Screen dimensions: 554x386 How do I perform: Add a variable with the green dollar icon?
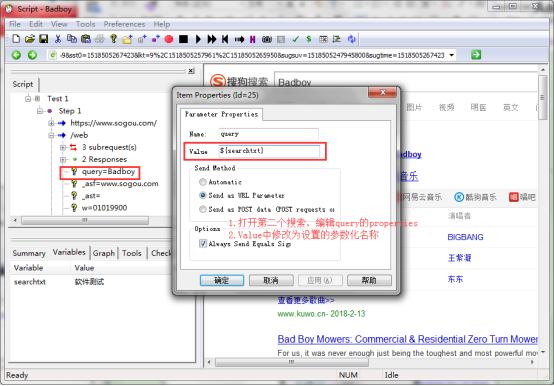(x=309, y=39)
